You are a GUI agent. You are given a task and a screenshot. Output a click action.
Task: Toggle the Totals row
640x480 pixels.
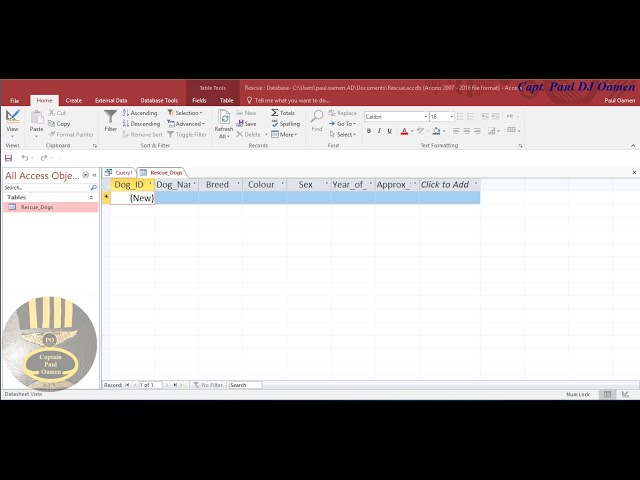(x=283, y=113)
